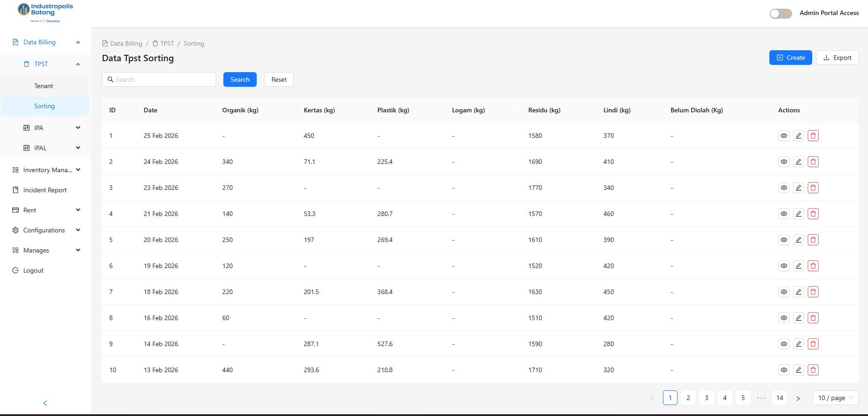868x416 pixels.
Task: View the 21 Feb 2026 entry
Action: click(784, 214)
